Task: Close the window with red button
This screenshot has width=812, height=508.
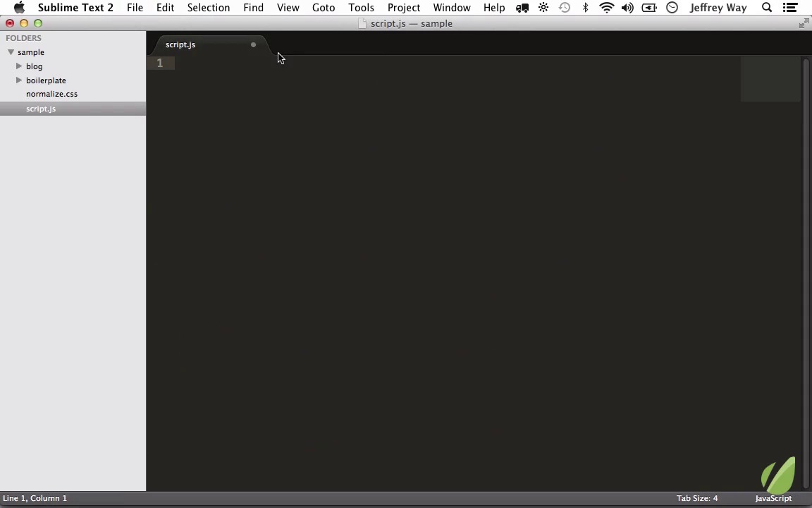Action: (x=10, y=23)
